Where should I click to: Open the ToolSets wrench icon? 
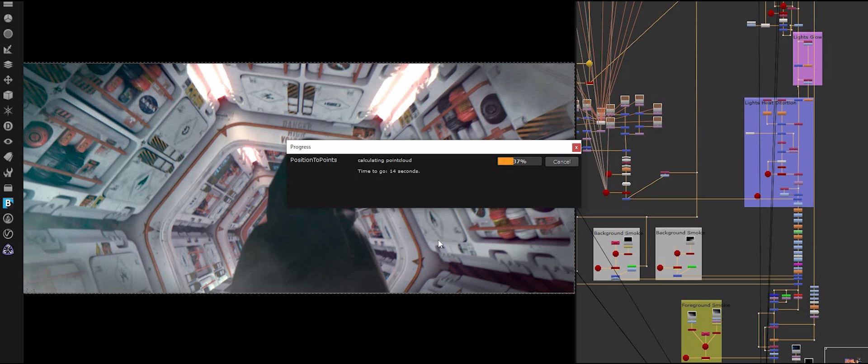[8, 172]
